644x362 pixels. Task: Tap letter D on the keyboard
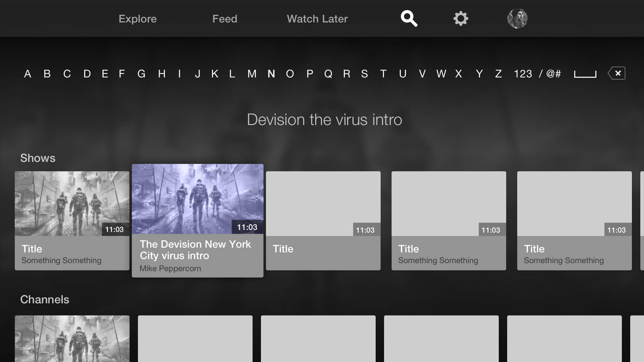coord(87,74)
